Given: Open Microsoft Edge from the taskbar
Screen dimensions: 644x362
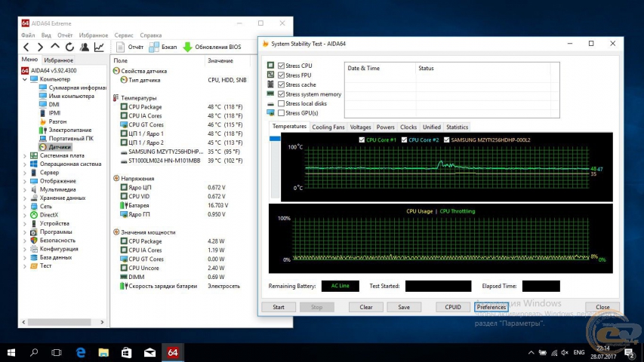Looking at the screenshot, I should pyautogui.click(x=81, y=352).
